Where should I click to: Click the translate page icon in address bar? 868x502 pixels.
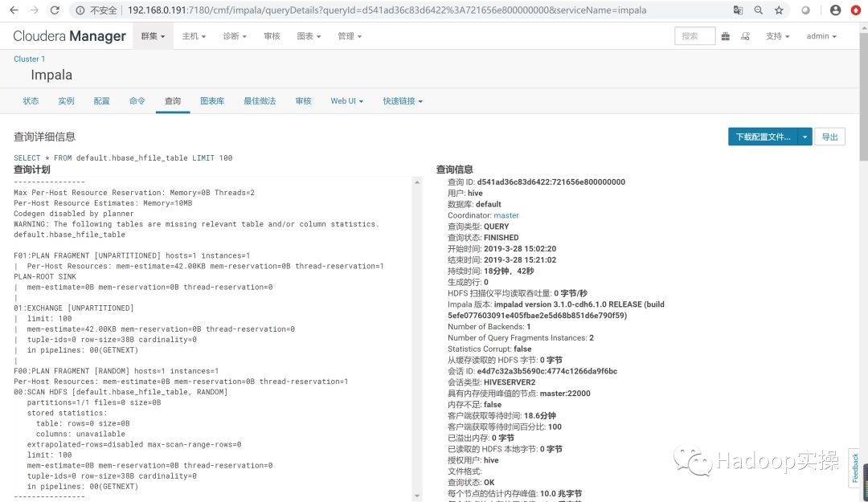pyautogui.click(x=738, y=10)
